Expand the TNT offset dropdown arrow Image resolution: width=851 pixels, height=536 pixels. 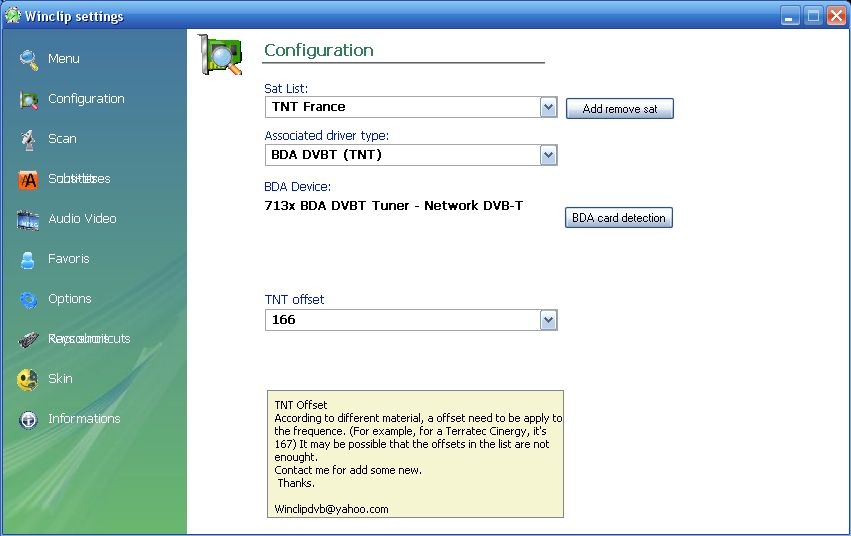[548, 320]
